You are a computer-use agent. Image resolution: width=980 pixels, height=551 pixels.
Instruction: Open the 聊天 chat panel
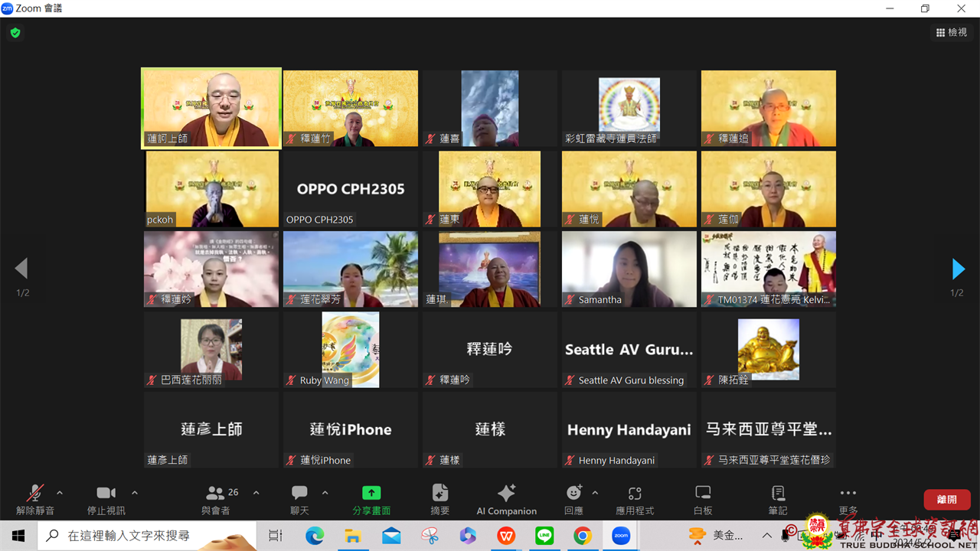pyautogui.click(x=299, y=499)
